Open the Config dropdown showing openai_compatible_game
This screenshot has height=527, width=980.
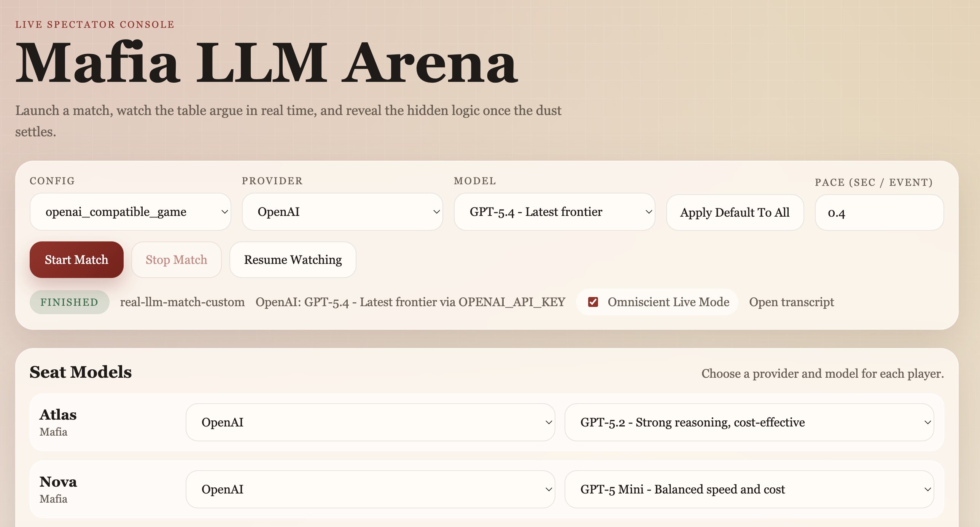point(130,212)
